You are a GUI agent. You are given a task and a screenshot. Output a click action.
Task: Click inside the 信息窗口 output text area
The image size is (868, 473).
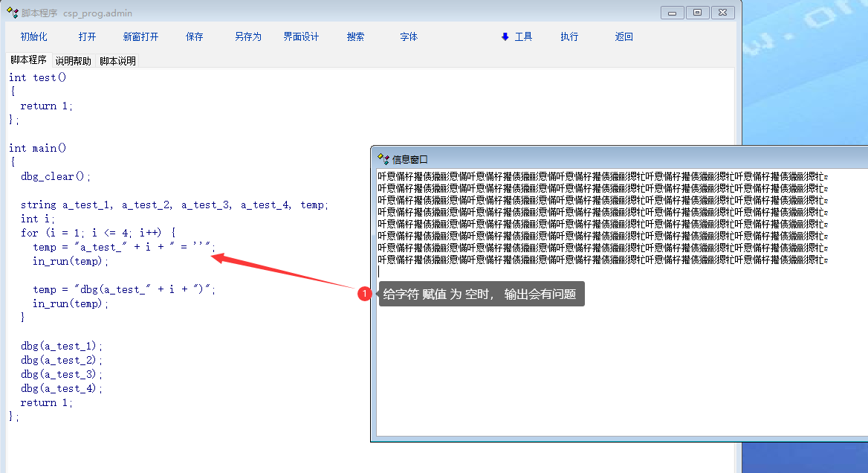(x=595, y=350)
